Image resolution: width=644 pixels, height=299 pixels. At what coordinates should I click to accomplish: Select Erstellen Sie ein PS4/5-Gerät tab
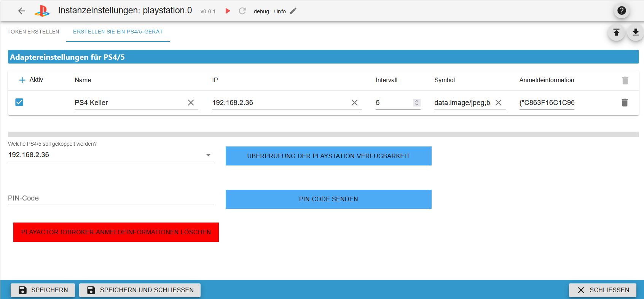(118, 32)
